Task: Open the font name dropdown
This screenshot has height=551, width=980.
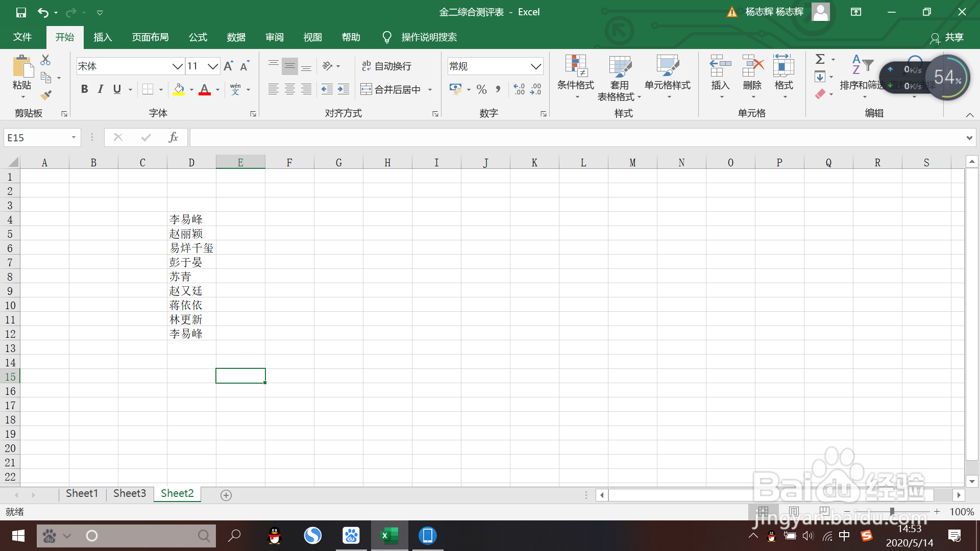Action: click(x=177, y=66)
